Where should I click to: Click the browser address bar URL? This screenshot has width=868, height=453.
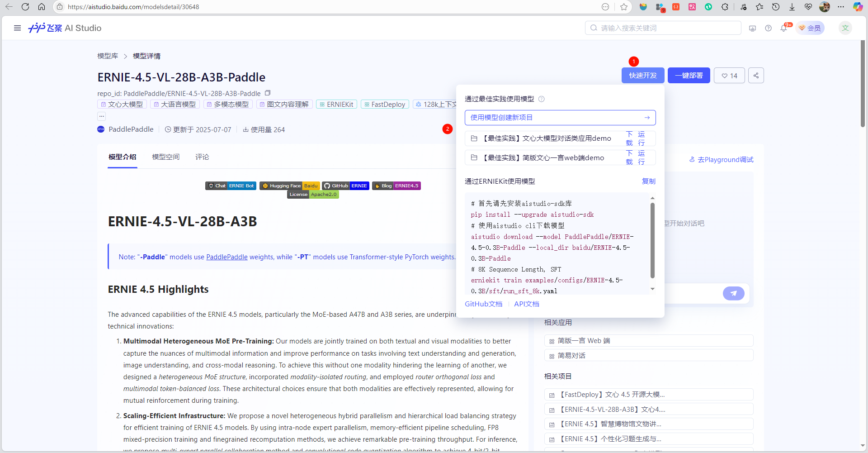tap(133, 7)
